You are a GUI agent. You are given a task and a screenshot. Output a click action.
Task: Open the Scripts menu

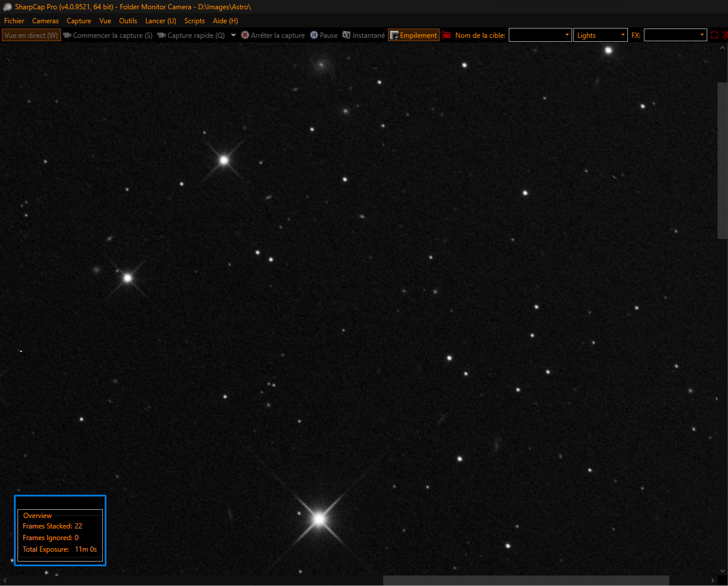pos(194,21)
